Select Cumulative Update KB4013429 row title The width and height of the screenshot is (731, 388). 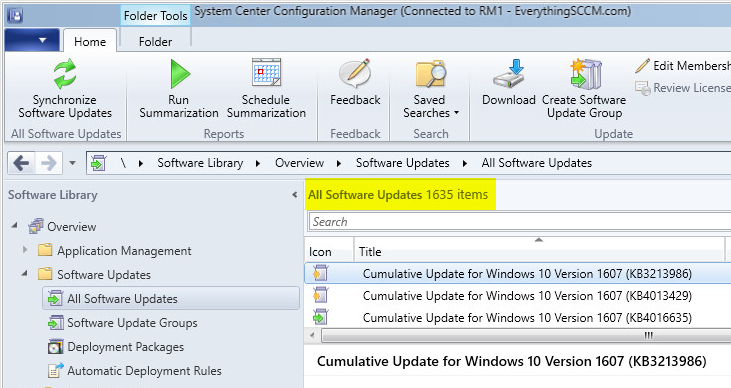(527, 296)
